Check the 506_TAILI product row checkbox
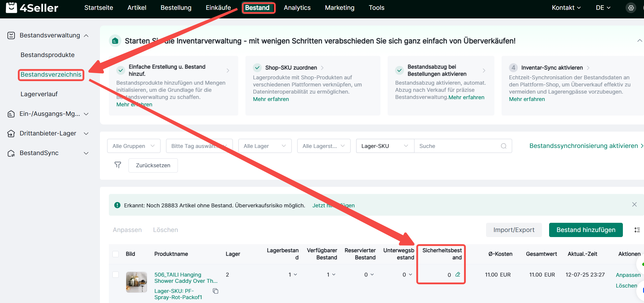The width and height of the screenshot is (644, 303). 116,275
